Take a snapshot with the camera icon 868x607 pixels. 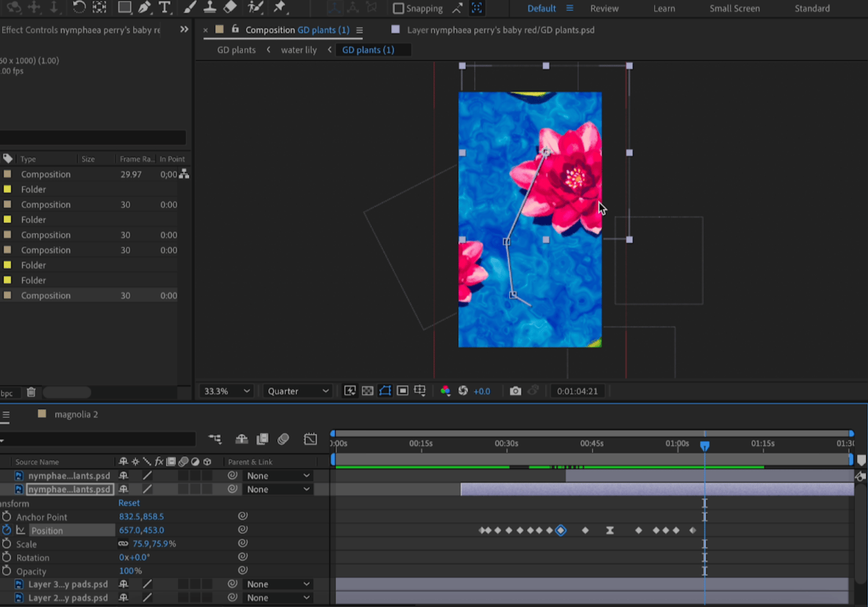[515, 391]
